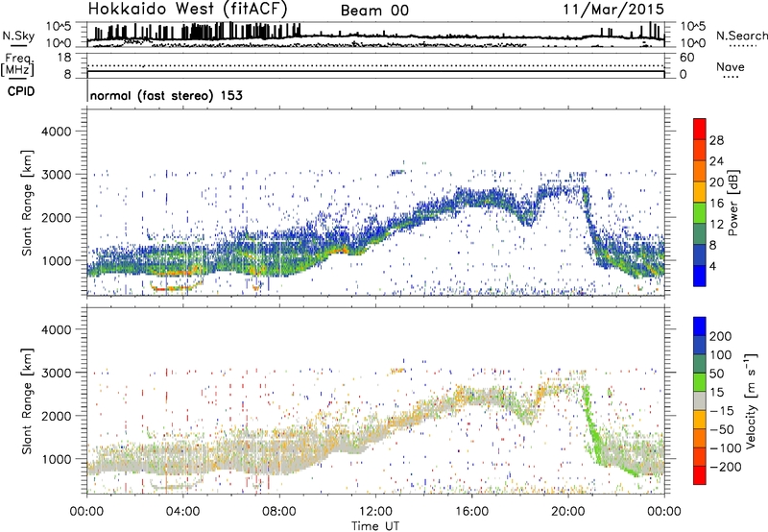Click the right '10^5' noise axis tick
This screenshot has height=532, width=768.
[693, 27]
